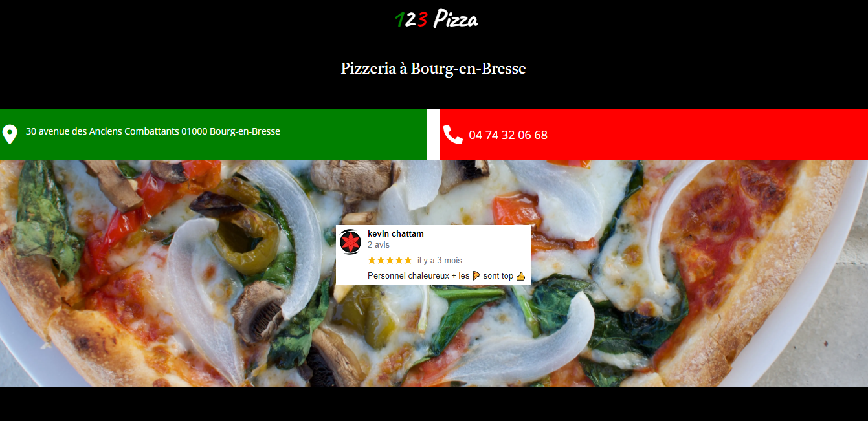Click the map pin location icon
This screenshot has height=421, width=868.
[x=10, y=135]
